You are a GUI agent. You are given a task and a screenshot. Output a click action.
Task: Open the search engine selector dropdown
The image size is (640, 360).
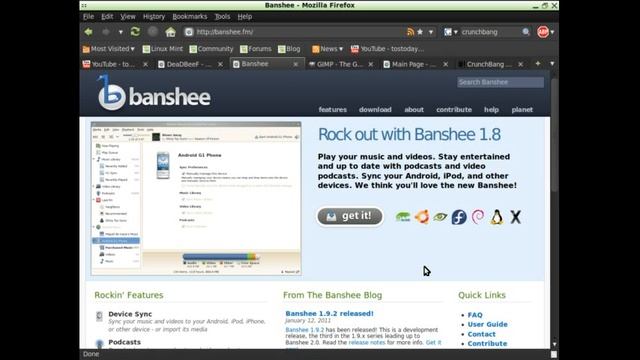(451, 32)
